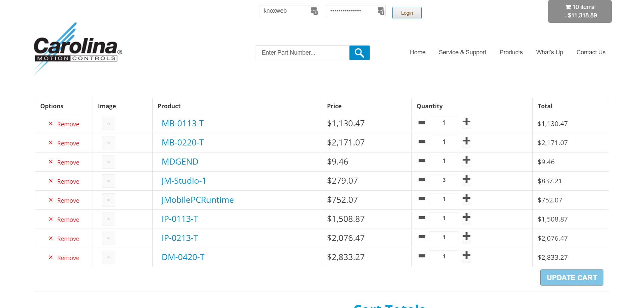This screenshot has height=308, width=644.
Task: Open the Carolina Motion Controls logo
Action: tap(78, 49)
